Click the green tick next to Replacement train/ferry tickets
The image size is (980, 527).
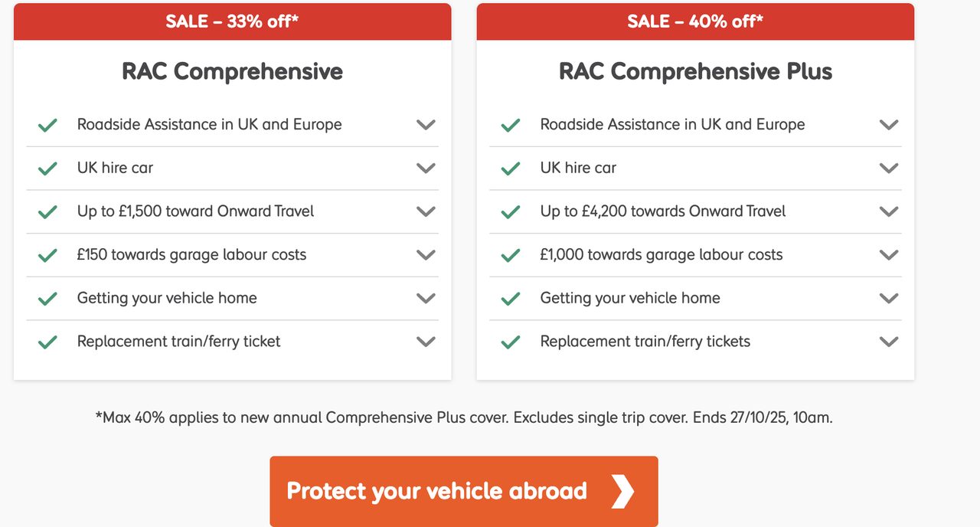[511, 342]
